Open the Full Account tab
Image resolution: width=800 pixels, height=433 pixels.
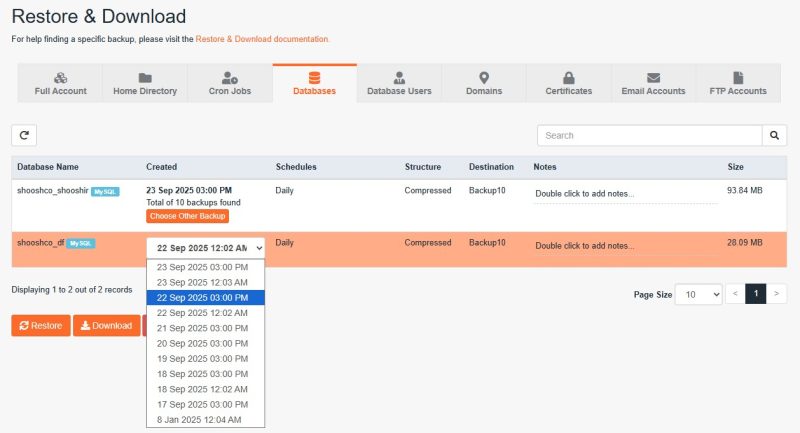(60, 83)
